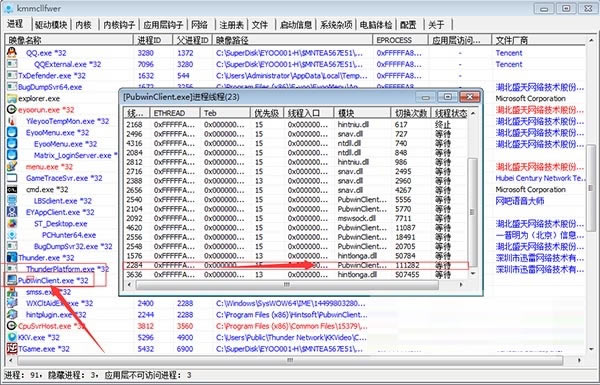Select the PubwinClient.exe *32 process row
Image resolution: width=600 pixels, height=385 pixels.
(53, 281)
